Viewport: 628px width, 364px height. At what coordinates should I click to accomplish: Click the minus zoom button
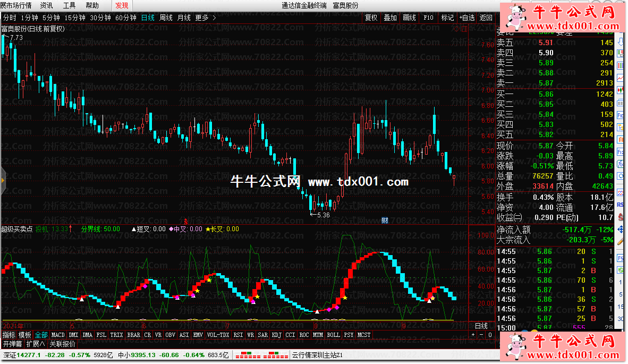(x=481, y=335)
